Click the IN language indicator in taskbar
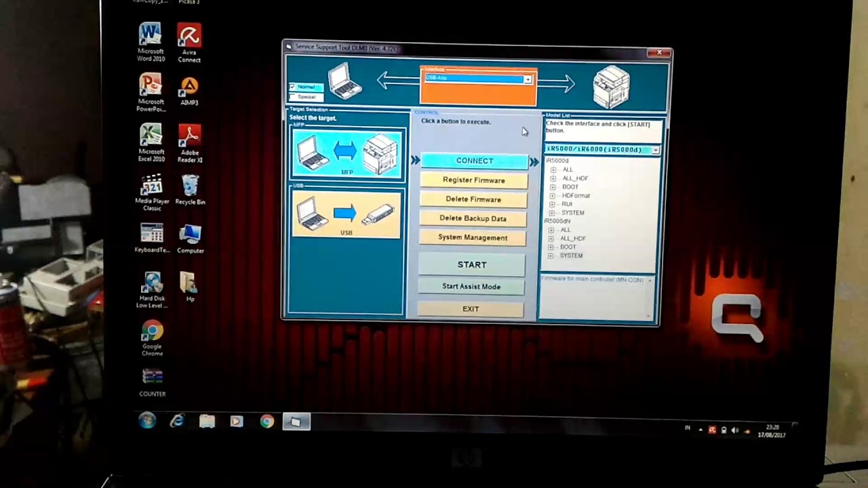The height and width of the screenshot is (488, 868). click(x=688, y=428)
